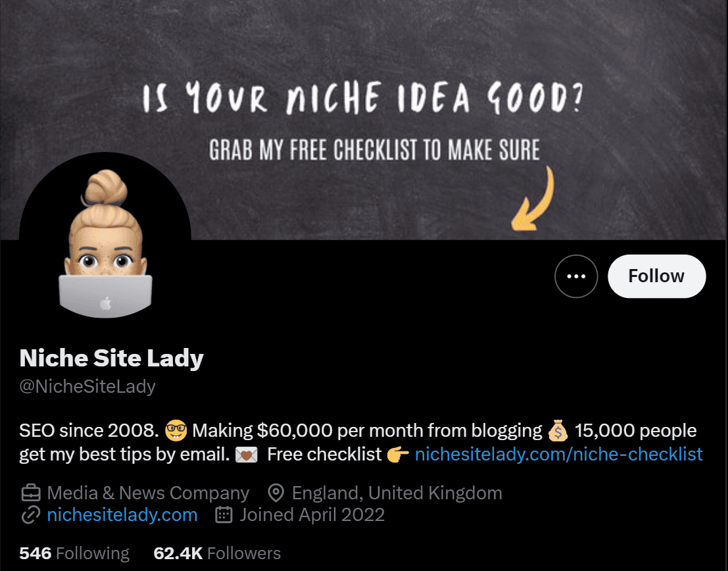Viewport: 728px width, 571px height.
Task: Click the location pin icon by England
Action: pos(276,493)
